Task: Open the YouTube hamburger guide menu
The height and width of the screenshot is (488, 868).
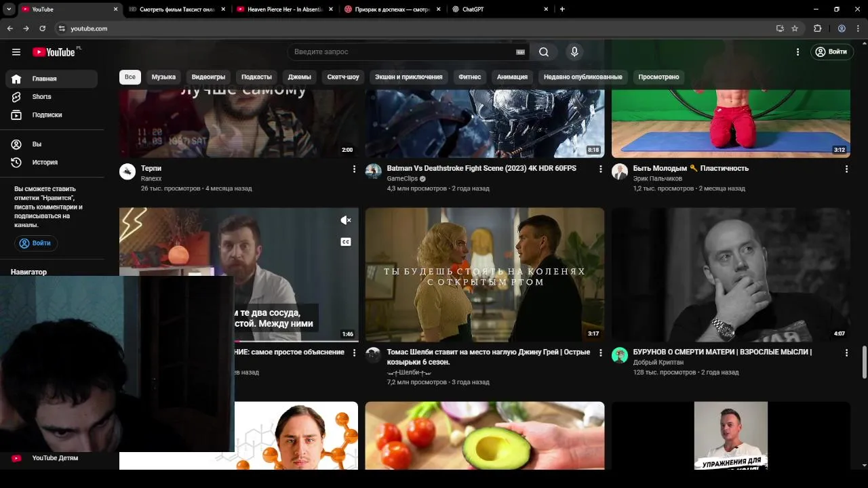Action: coord(16,52)
